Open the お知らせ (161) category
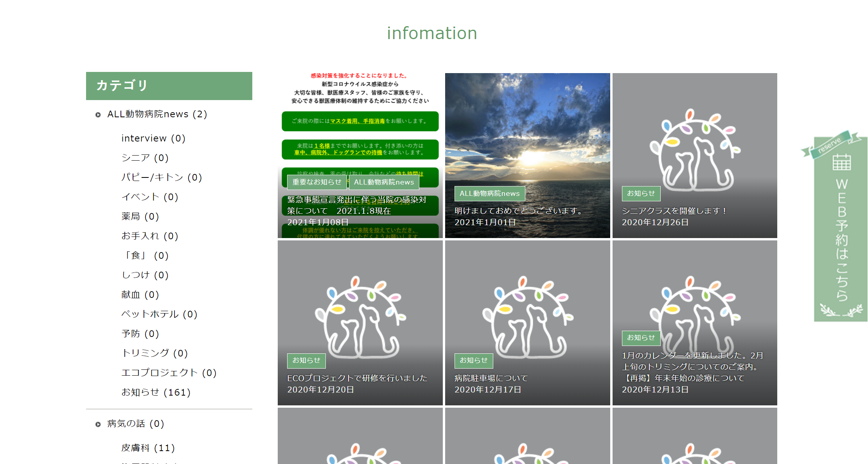 pyautogui.click(x=156, y=392)
